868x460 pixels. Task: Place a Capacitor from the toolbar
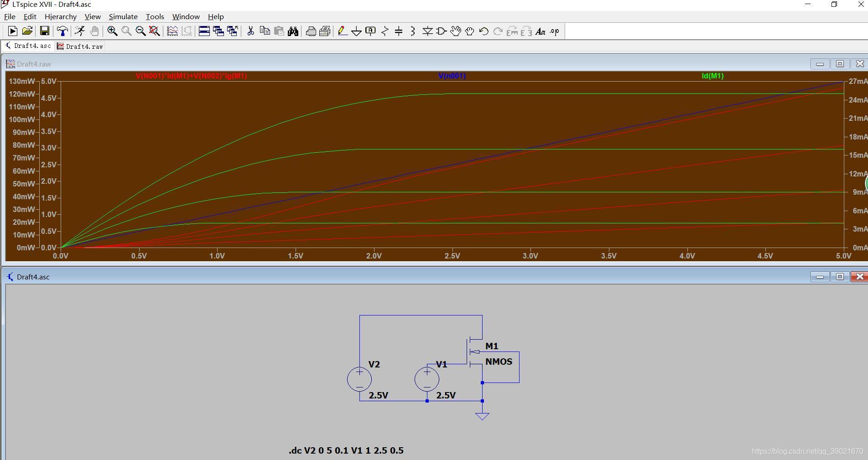pyautogui.click(x=399, y=31)
